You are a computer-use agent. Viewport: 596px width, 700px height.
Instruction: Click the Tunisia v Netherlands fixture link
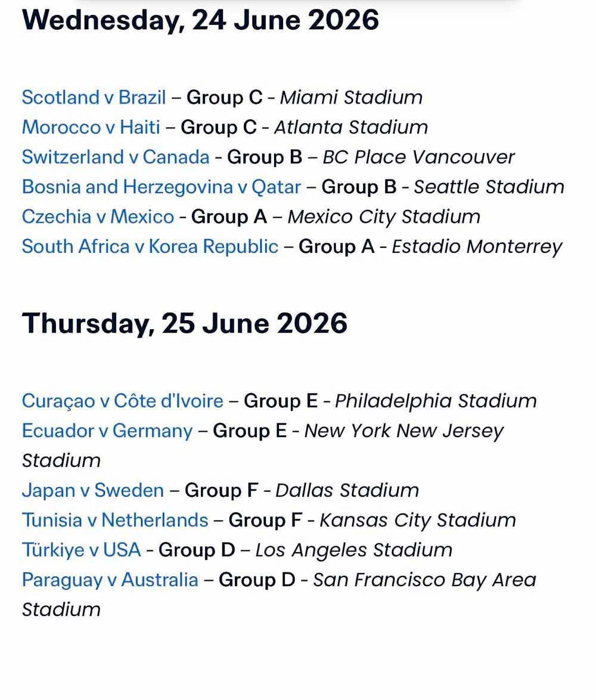coord(115,520)
